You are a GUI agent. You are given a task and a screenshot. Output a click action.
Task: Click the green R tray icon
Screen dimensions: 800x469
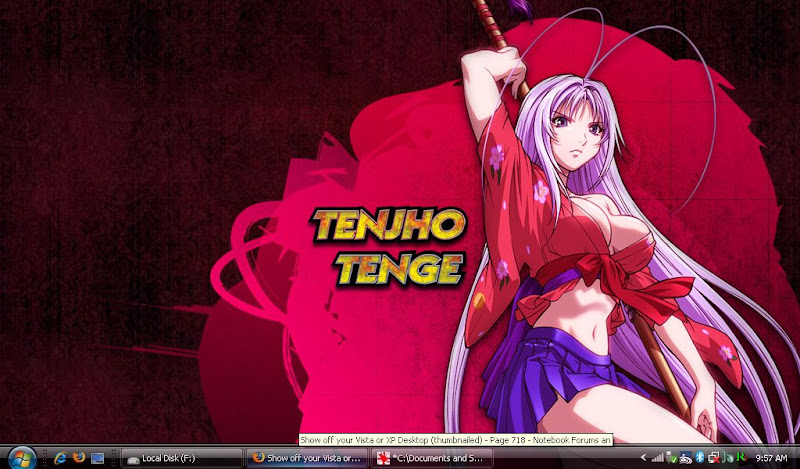coord(741,457)
